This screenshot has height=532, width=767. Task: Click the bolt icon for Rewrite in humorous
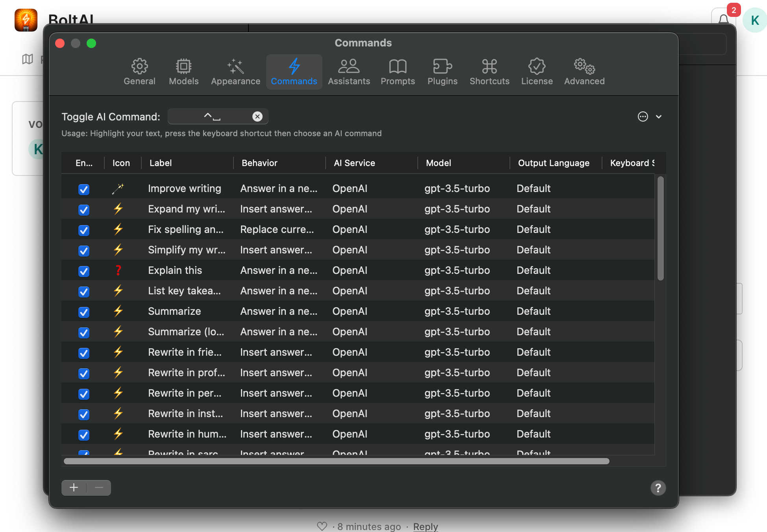coord(118,434)
